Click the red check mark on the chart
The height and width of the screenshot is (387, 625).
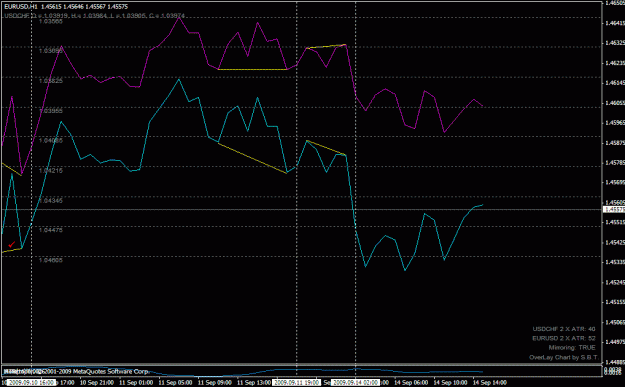click(12, 244)
